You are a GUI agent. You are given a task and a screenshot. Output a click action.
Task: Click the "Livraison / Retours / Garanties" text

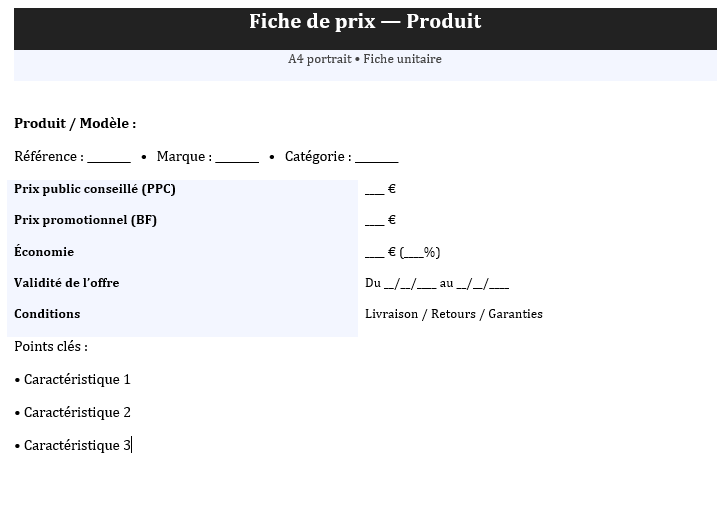(x=454, y=314)
